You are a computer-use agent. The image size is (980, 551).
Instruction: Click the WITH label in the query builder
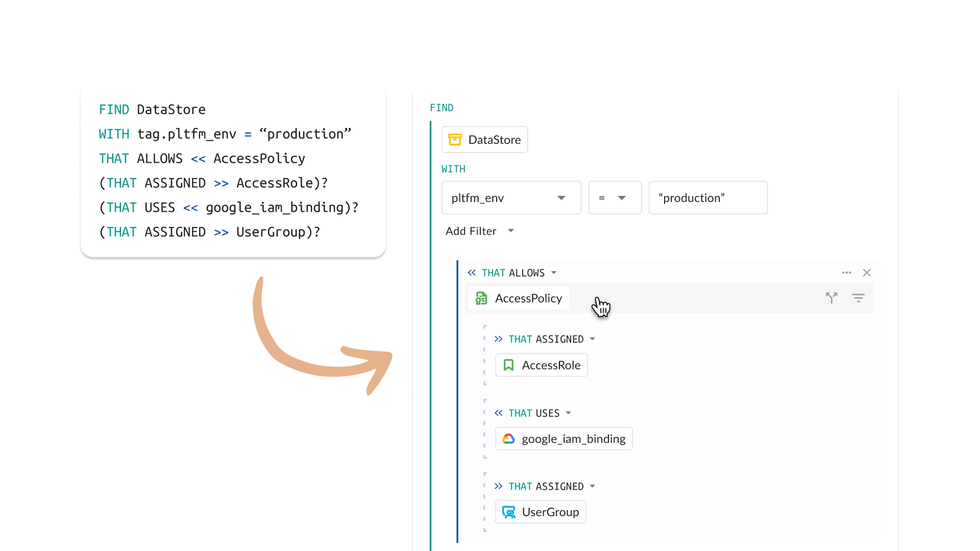(453, 169)
